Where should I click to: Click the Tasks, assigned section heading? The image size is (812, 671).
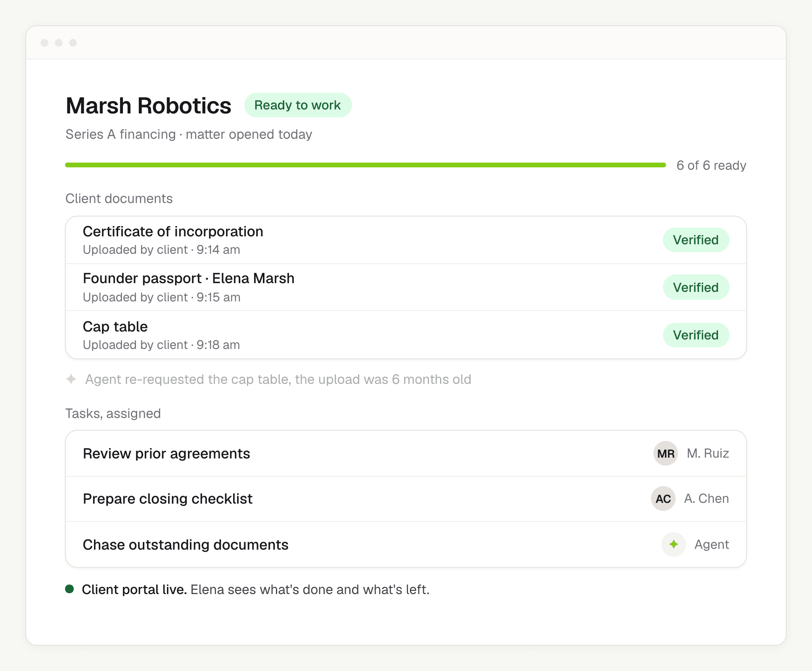[113, 413]
